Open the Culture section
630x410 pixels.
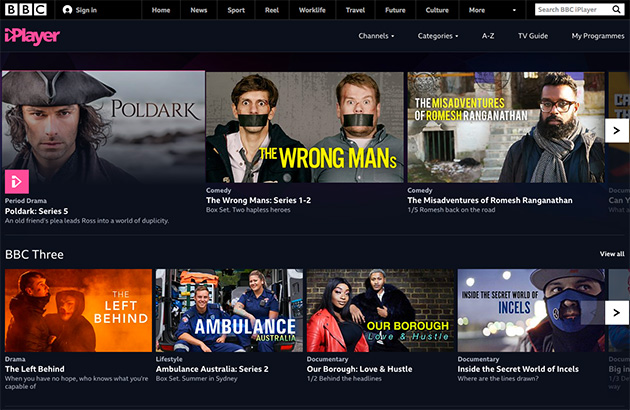point(437,10)
